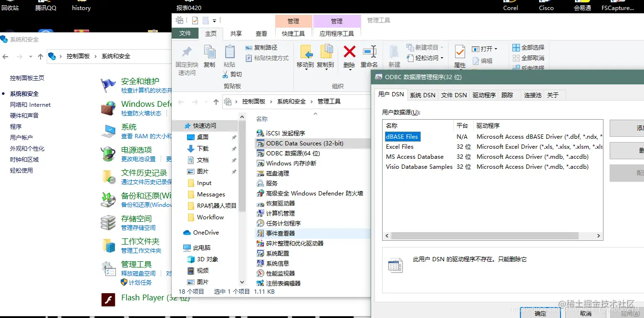
Task: Select Visio Database Samples row
Action: click(x=493, y=166)
